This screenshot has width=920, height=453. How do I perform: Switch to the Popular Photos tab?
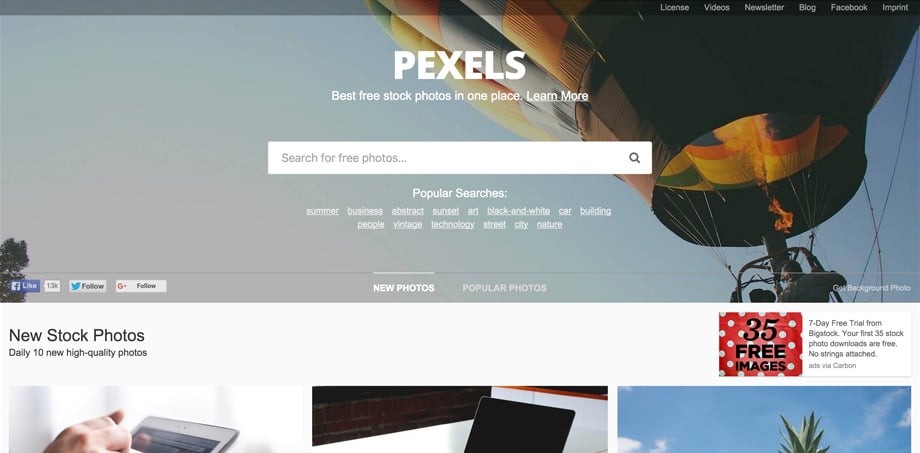505,288
